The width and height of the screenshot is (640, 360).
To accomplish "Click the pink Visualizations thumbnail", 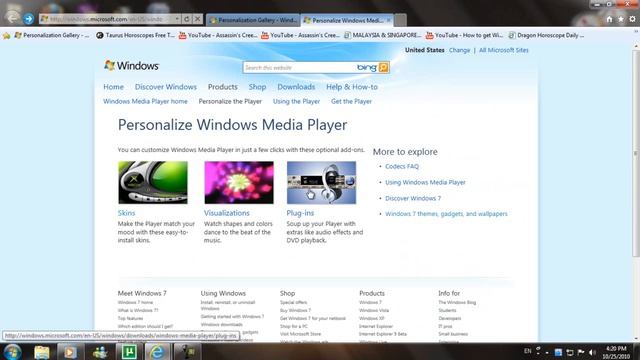I will 239,182.
